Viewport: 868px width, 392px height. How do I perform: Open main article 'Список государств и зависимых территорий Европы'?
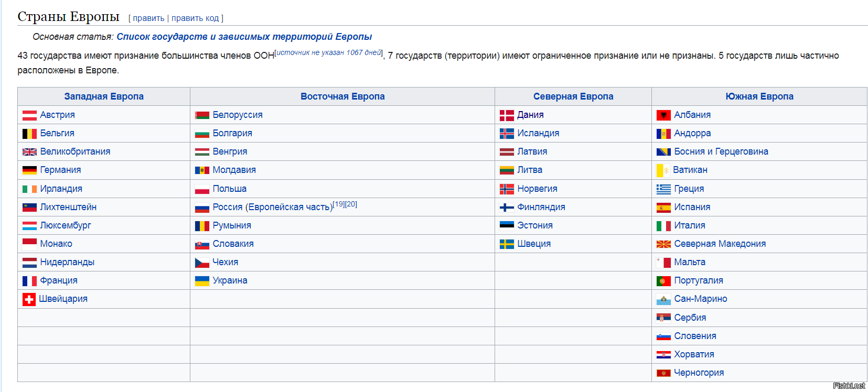[x=244, y=37]
